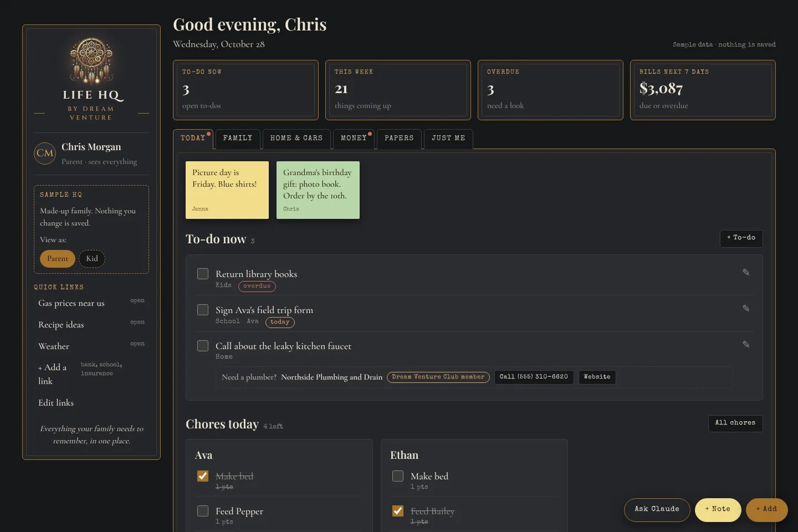Check off Return library books
The height and width of the screenshot is (532, 798).
(x=203, y=274)
